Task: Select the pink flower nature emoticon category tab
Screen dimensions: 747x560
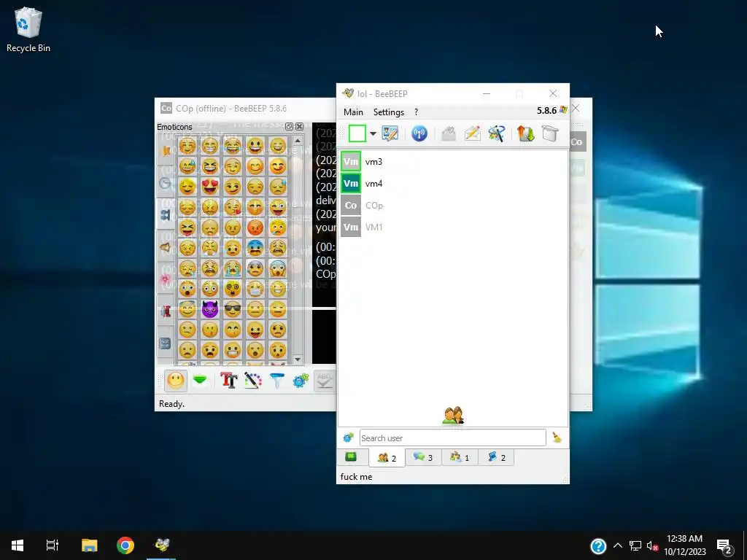Action: (166, 279)
